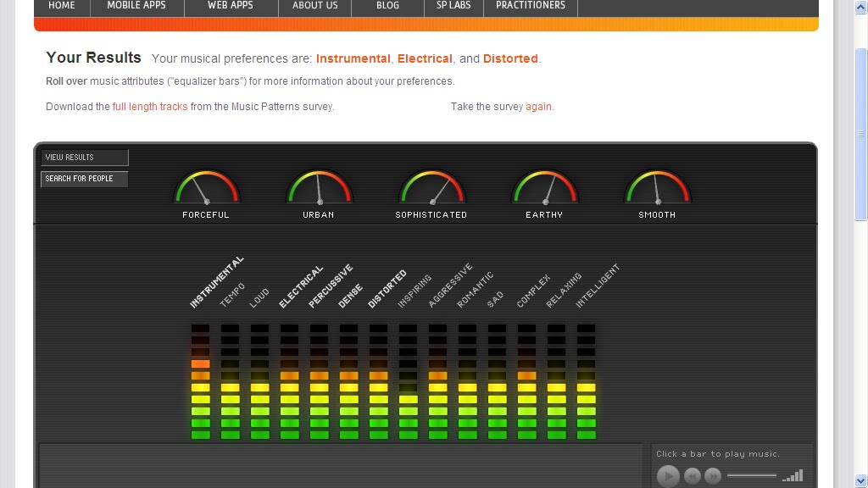Select the VIEW RESULTS button
Viewport: 868px width, 488px height.
click(x=84, y=157)
